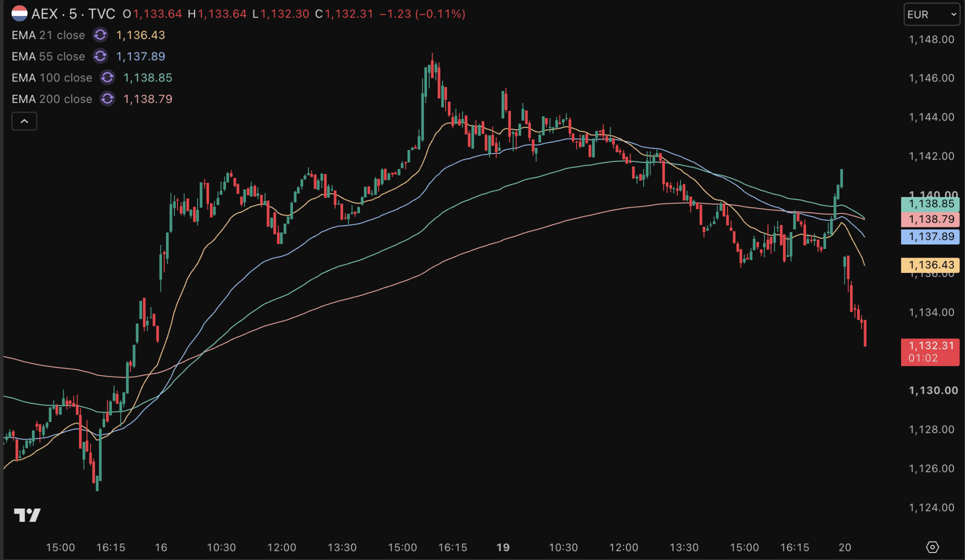
Task: Click the TradingView logo
Action: (x=27, y=515)
